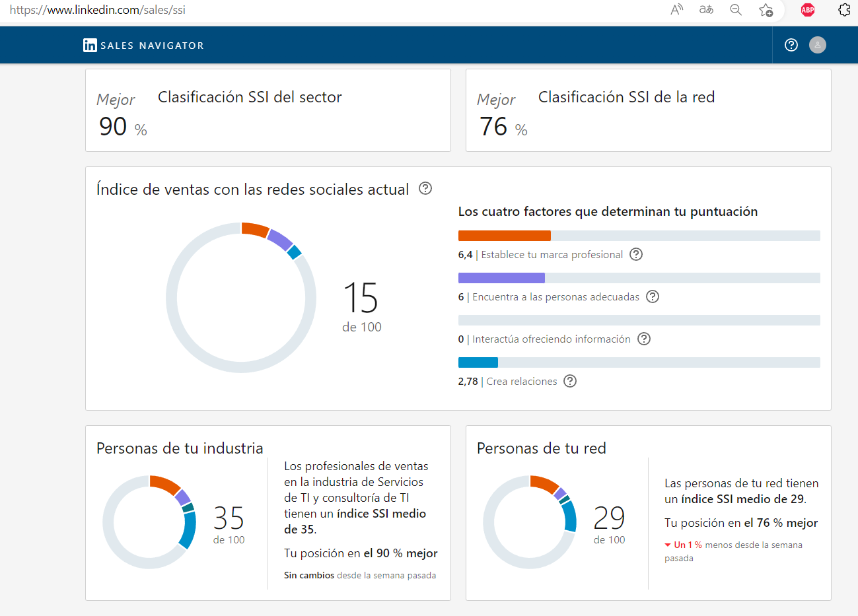Screen dimensions: 858x616
Task: Click the índice SSI medio de 29 text
Action: [743, 499]
